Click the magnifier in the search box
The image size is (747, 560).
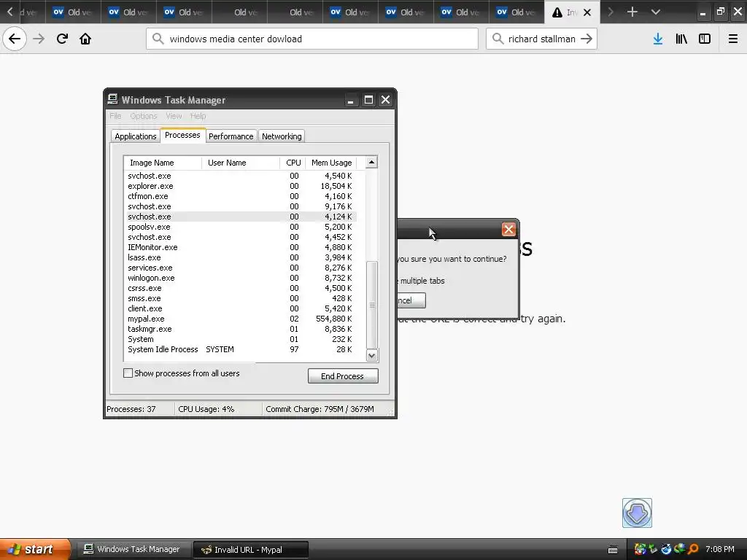[498, 39]
